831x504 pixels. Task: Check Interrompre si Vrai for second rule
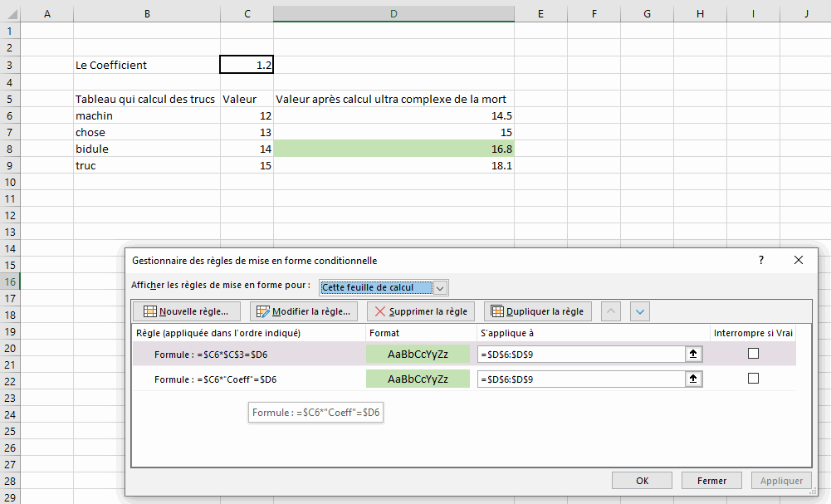click(753, 379)
